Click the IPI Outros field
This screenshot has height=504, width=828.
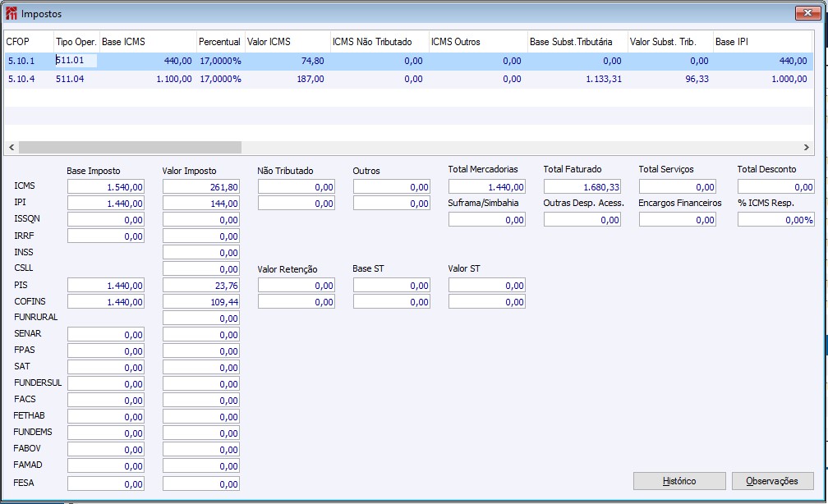(x=392, y=204)
